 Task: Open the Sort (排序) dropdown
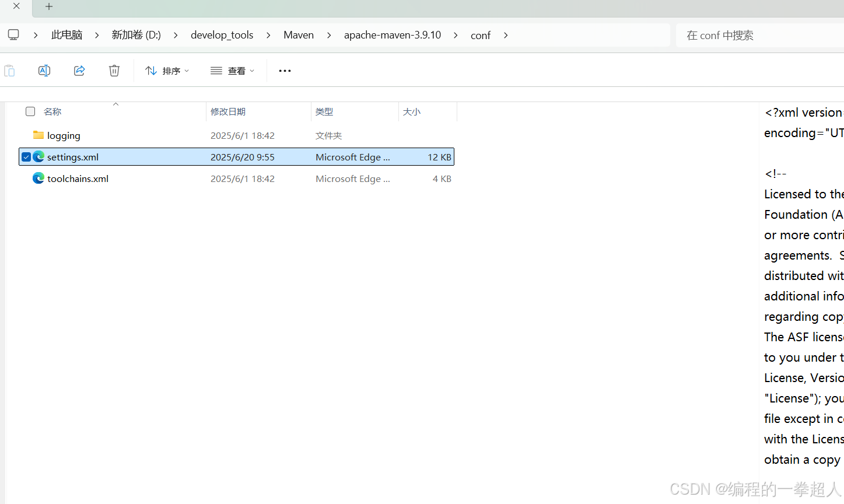167,71
